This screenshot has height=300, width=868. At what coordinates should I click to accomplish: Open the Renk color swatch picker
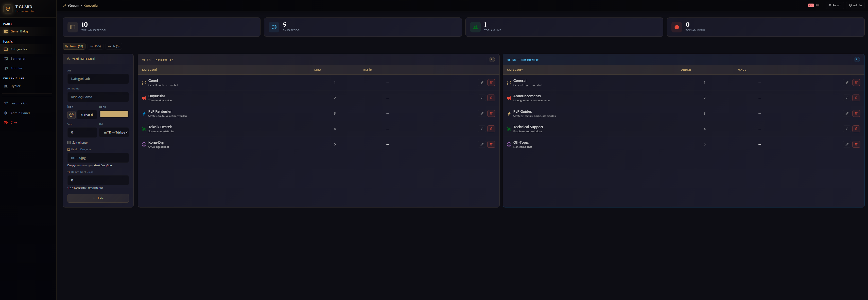click(114, 114)
